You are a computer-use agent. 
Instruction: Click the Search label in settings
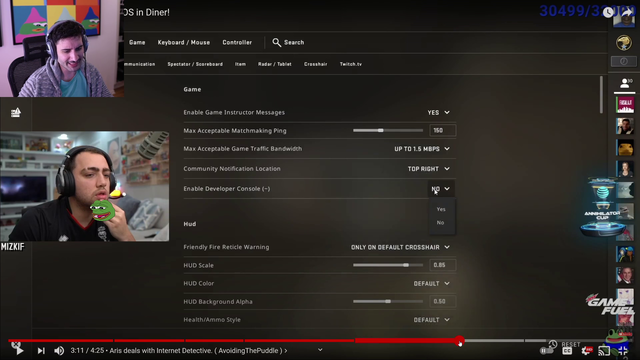(x=294, y=42)
